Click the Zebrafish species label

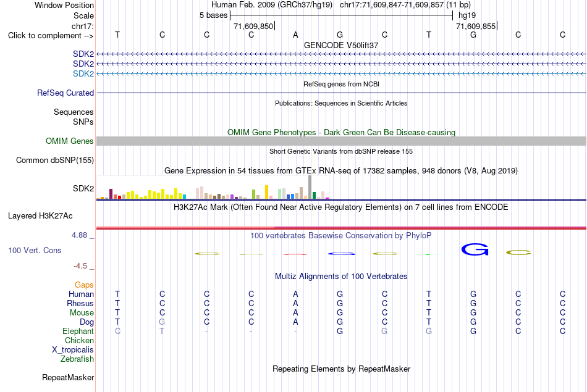pos(77,359)
